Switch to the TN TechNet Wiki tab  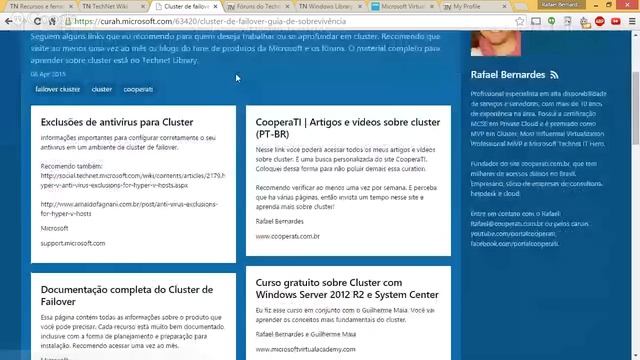point(109,7)
